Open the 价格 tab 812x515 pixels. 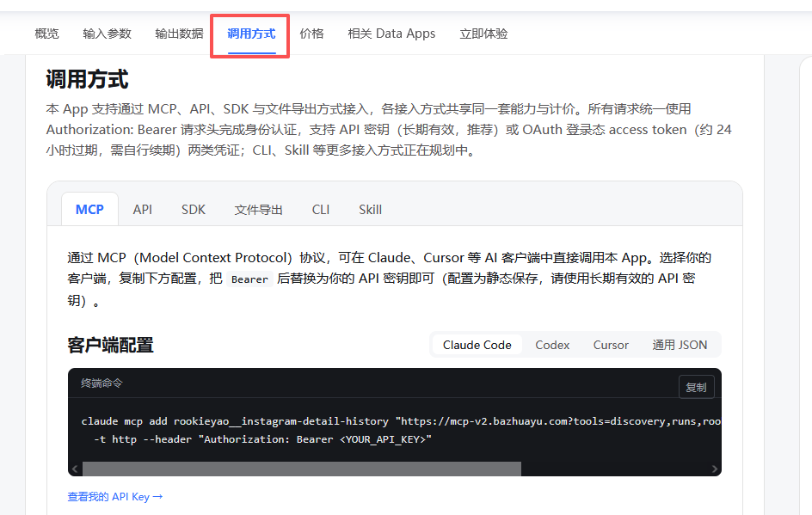(x=311, y=34)
